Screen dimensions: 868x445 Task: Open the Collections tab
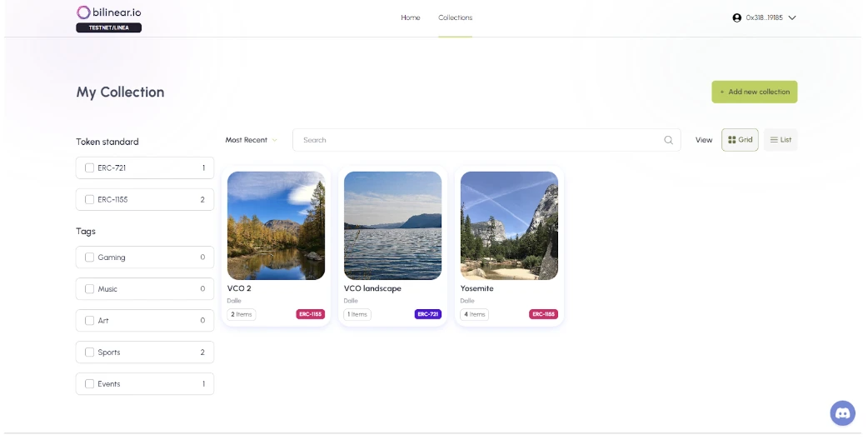[455, 17]
